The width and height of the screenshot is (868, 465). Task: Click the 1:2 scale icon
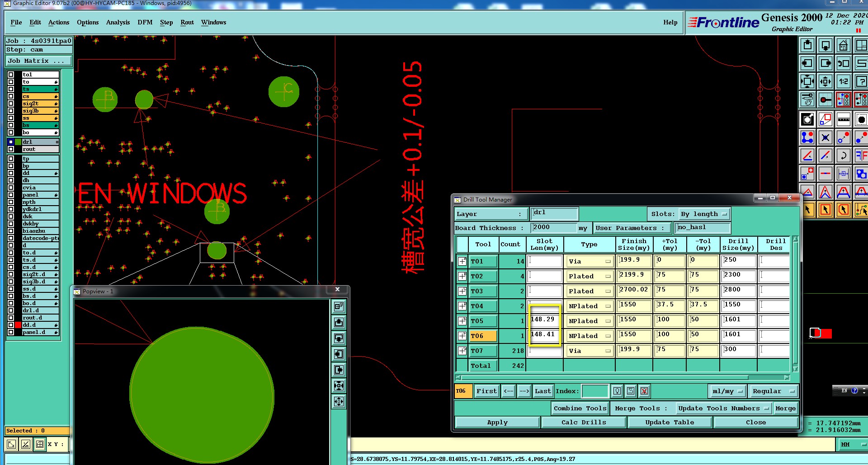point(844,81)
